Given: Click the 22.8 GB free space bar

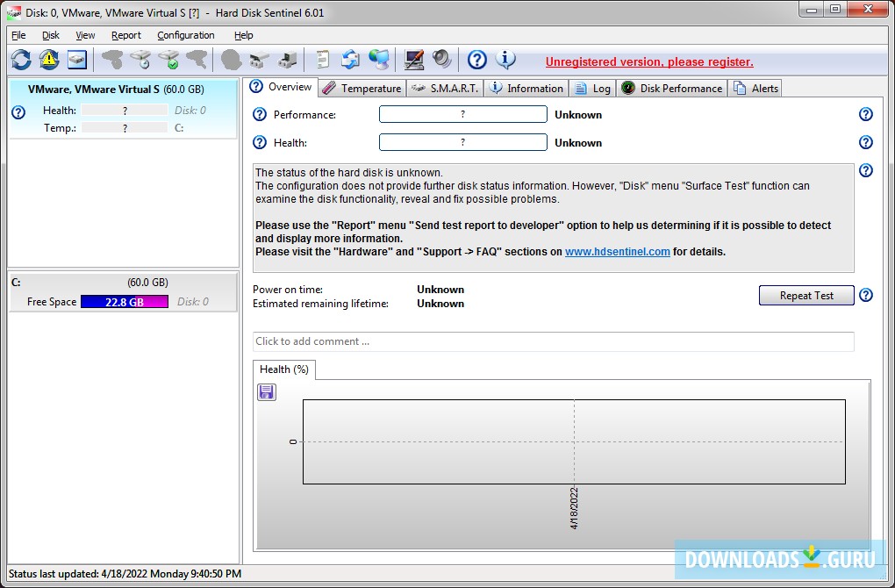Looking at the screenshot, I should pos(125,301).
